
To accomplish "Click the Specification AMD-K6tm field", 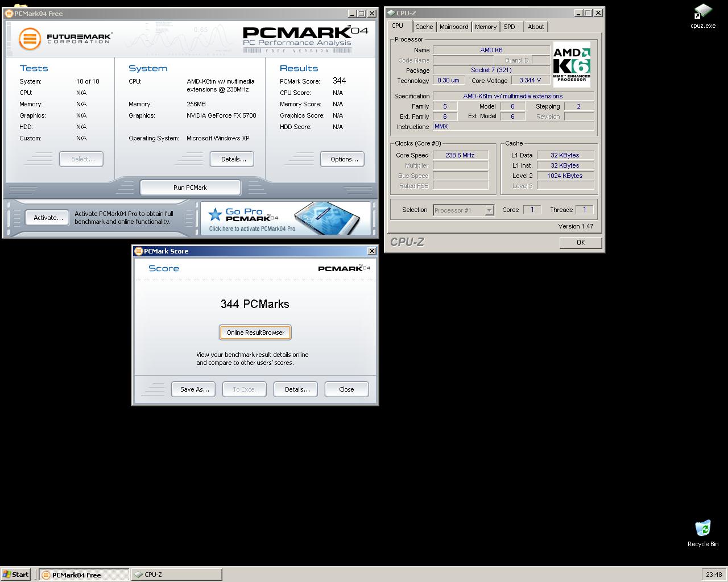I will 513,96.
